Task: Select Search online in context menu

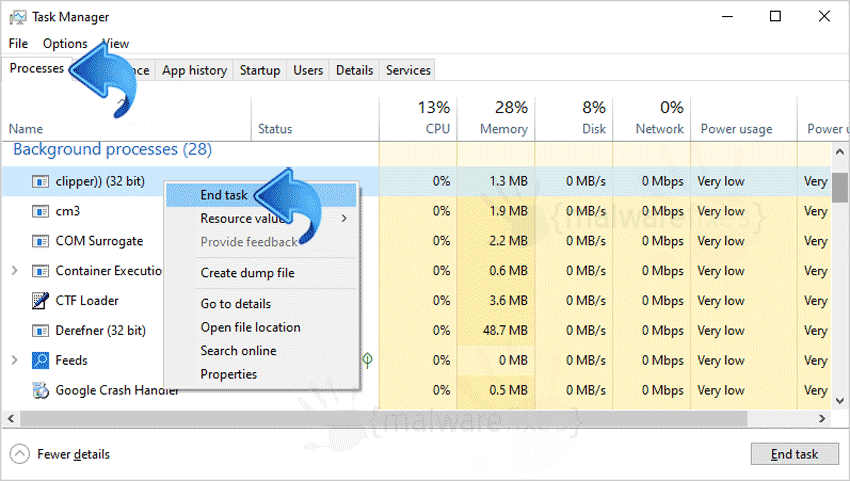Action: tap(261, 351)
